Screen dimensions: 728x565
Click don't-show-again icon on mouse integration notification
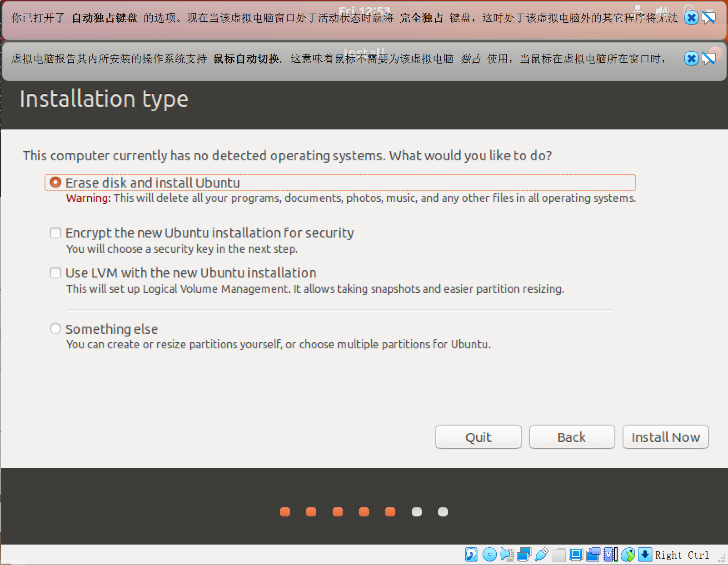pos(709,59)
